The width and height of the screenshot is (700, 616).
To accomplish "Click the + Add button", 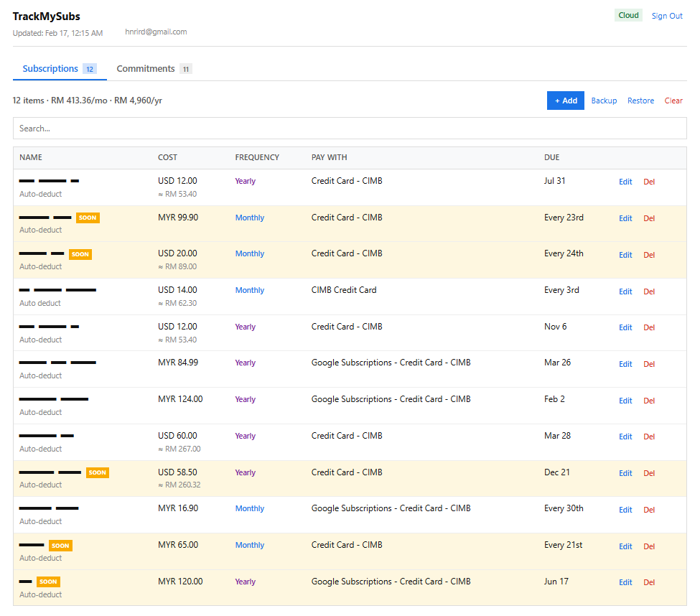I will [x=566, y=101].
